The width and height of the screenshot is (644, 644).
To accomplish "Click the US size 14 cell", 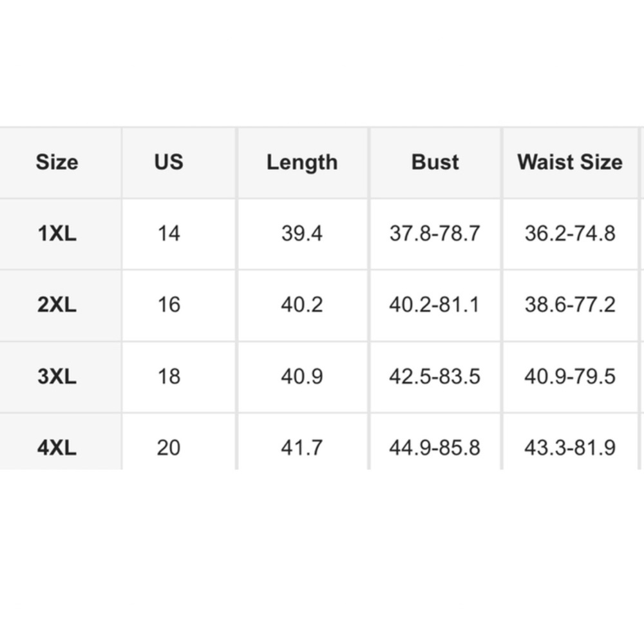I will tap(169, 234).
